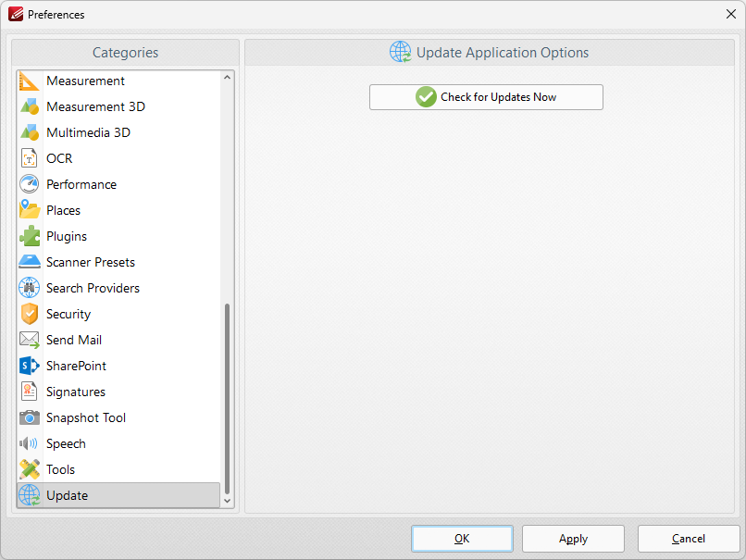Click the SharePoint logo icon
The height and width of the screenshot is (560, 746).
click(x=29, y=366)
